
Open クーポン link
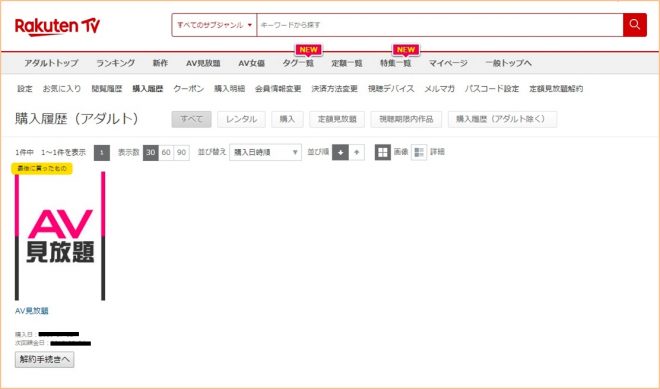(x=189, y=89)
